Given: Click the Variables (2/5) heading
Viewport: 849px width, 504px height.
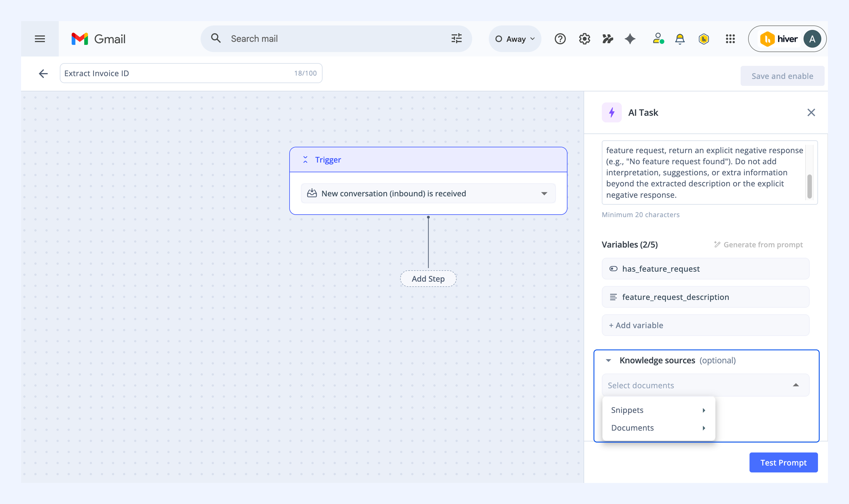Looking at the screenshot, I should (x=629, y=245).
